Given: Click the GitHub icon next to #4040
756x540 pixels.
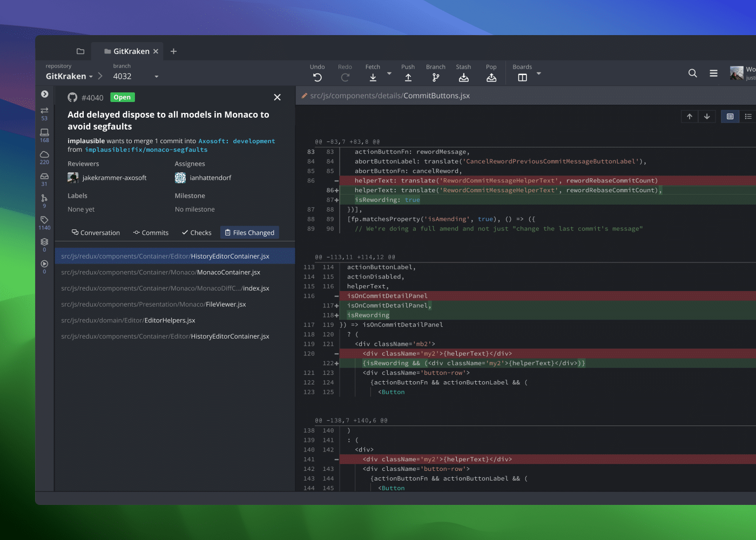Looking at the screenshot, I should click(x=72, y=97).
